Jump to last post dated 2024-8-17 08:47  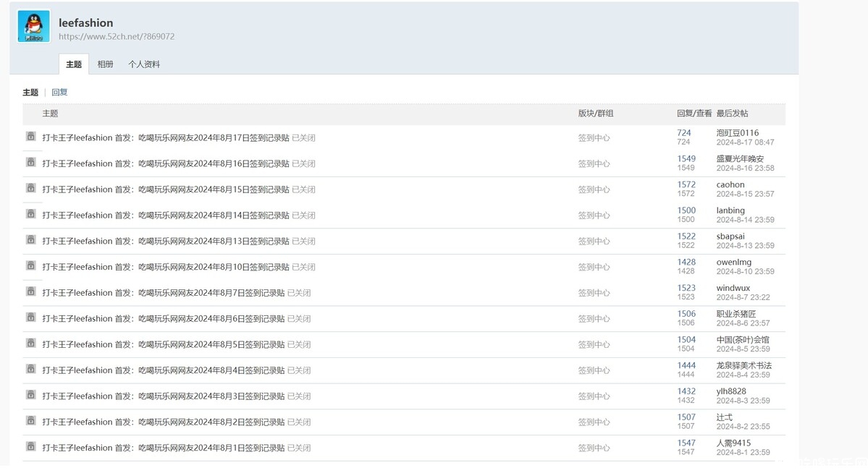tap(745, 142)
